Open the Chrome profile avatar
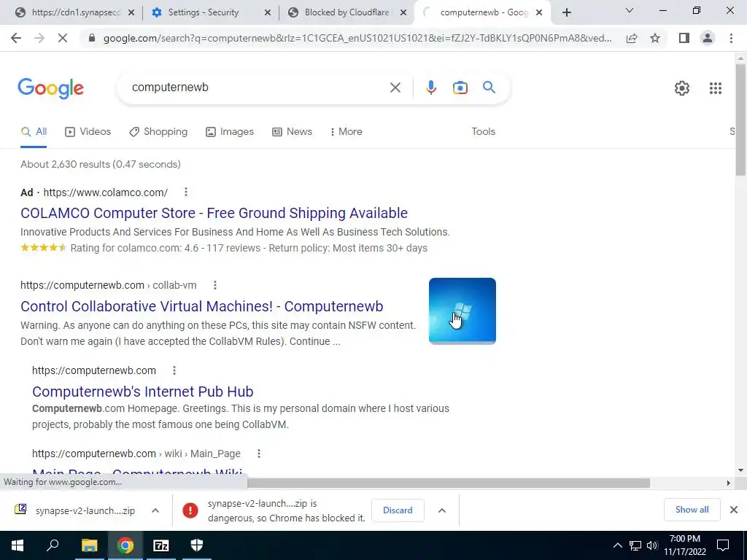 [x=708, y=38]
